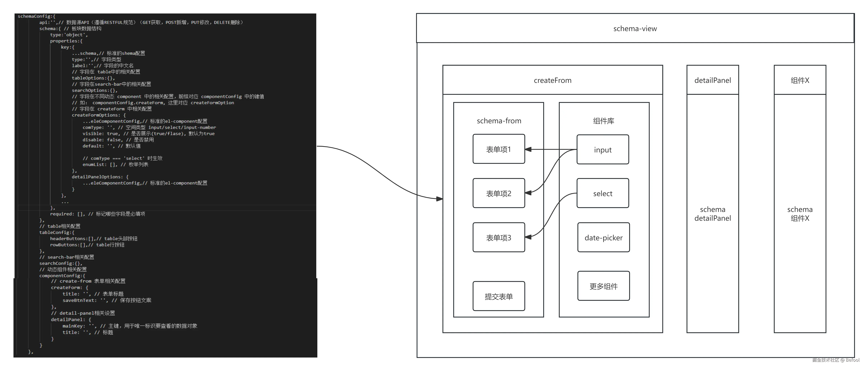This screenshot has height=371, width=868.
Task: Click the 更多组件 box
Action: [603, 286]
